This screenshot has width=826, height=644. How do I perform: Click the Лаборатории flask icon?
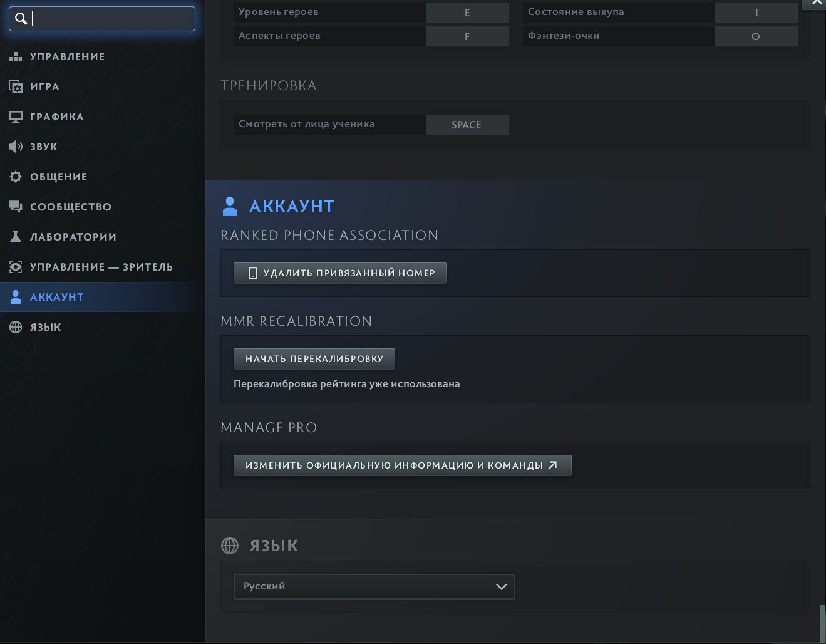click(x=16, y=237)
